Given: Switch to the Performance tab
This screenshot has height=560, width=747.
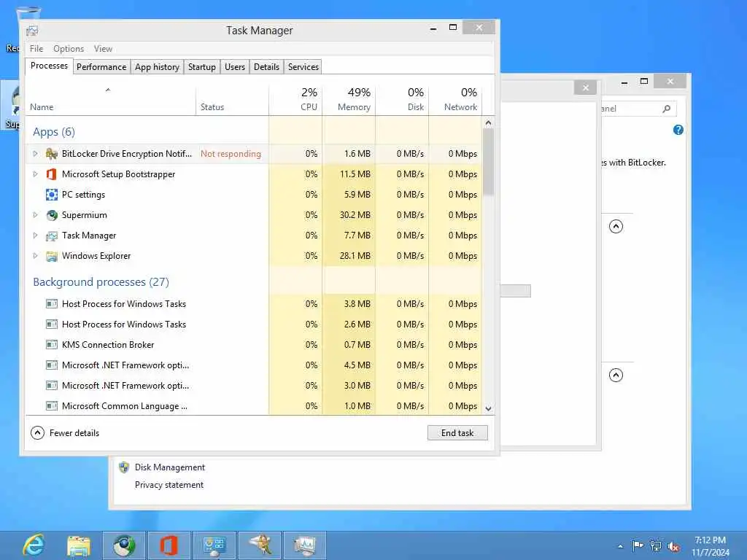Looking at the screenshot, I should 101,67.
